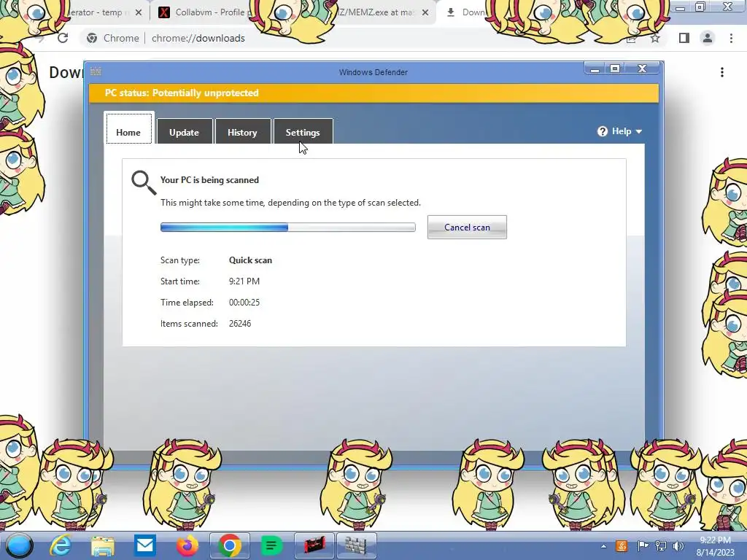Click the taskbar clock showing 9:22 PM
747x560 pixels.
tap(715, 546)
